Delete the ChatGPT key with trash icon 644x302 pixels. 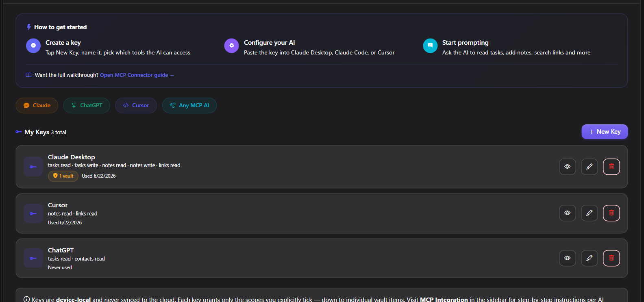coord(611,258)
